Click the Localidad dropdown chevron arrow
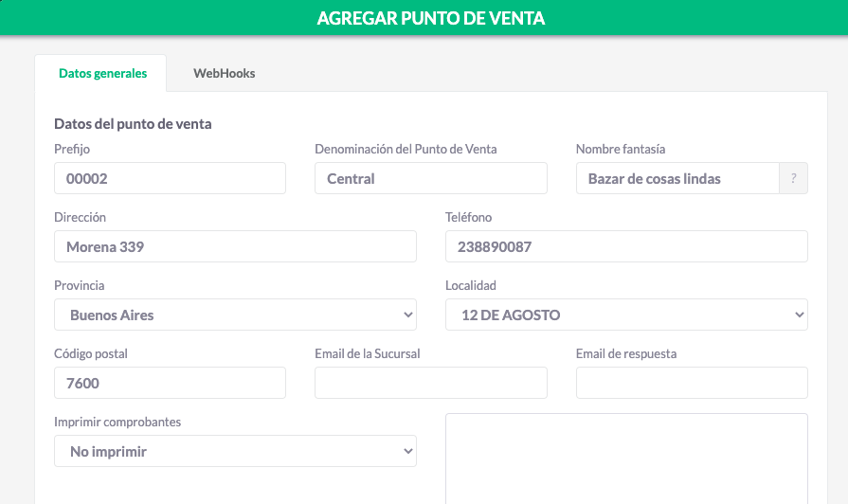Image resolution: width=848 pixels, height=504 pixels. click(x=800, y=315)
